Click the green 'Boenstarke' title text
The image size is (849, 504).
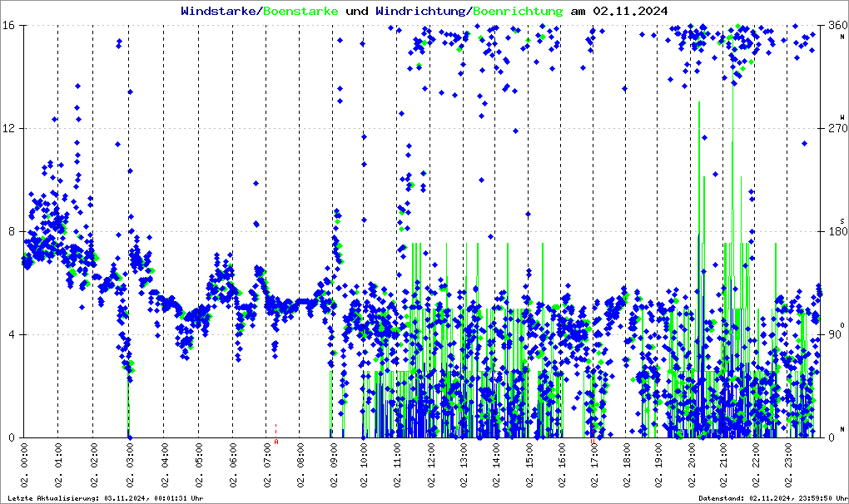pyautogui.click(x=301, y=11)
